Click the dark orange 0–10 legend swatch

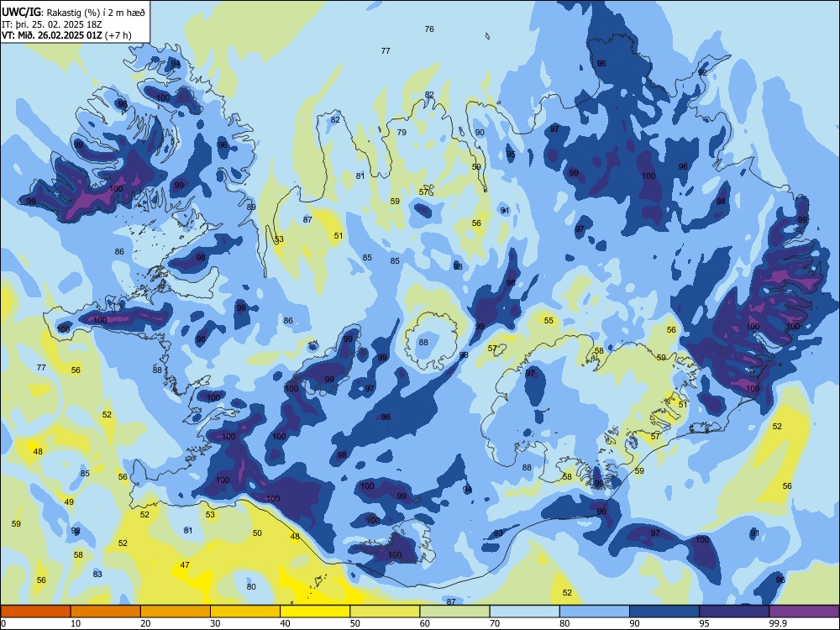35,612
